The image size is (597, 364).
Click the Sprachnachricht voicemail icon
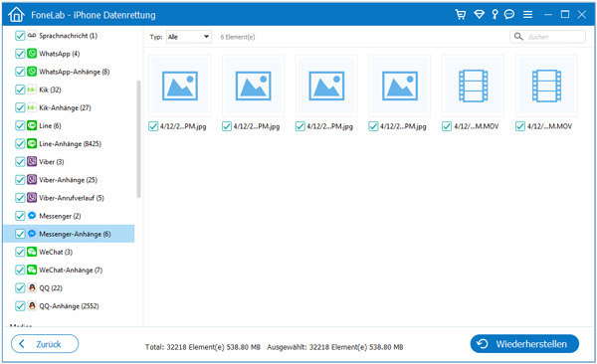click(32, 36)
